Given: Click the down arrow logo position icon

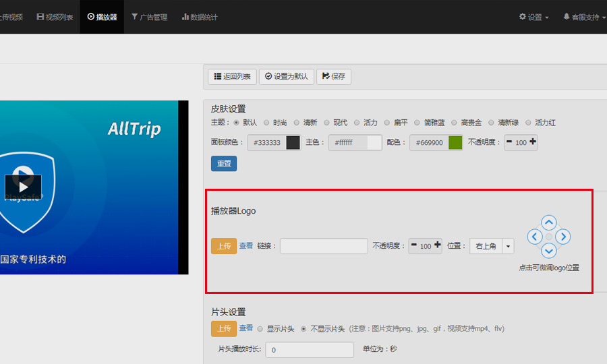Looking at the screenshot, I should point(549,251).
